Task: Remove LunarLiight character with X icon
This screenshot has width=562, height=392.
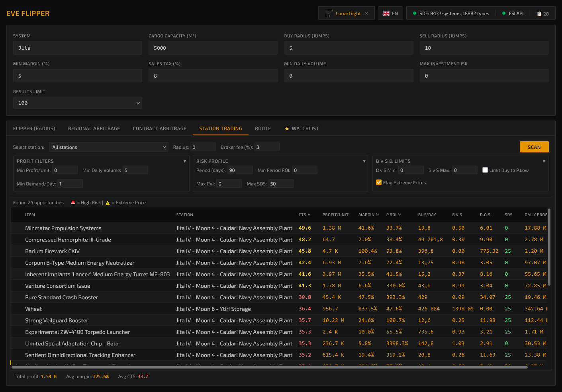Action: (366, 14)
